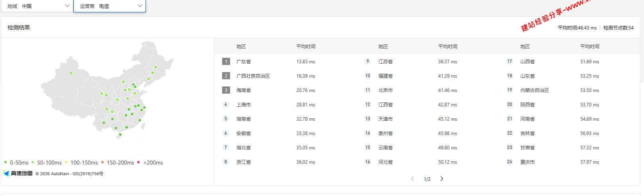The width and height of the screenshot is (644, 196).
Task: Select the 贵州省 row
Action: click(427, 133)
